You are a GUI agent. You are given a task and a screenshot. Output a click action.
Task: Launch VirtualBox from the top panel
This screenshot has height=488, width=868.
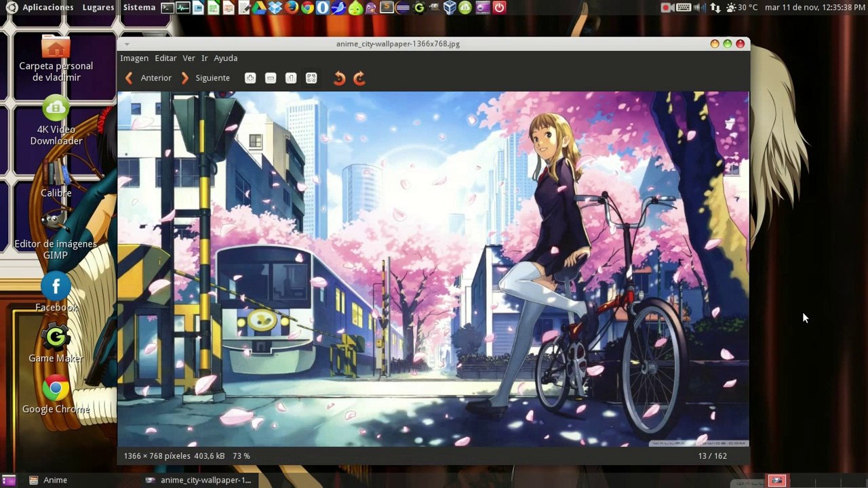tap(450, 7)
